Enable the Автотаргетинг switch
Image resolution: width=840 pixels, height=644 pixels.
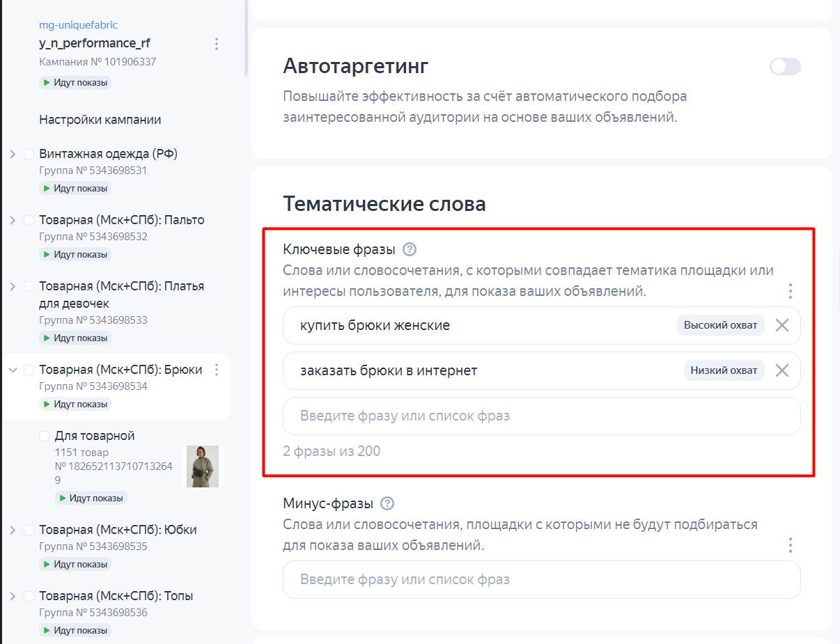click(x=785, y=67)
